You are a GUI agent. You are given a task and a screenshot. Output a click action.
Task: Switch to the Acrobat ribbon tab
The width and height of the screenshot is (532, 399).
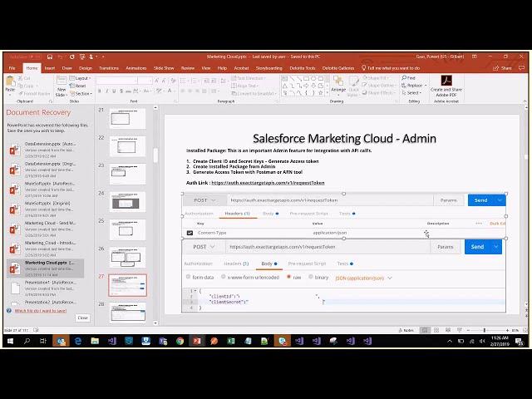tap(242, 68)
